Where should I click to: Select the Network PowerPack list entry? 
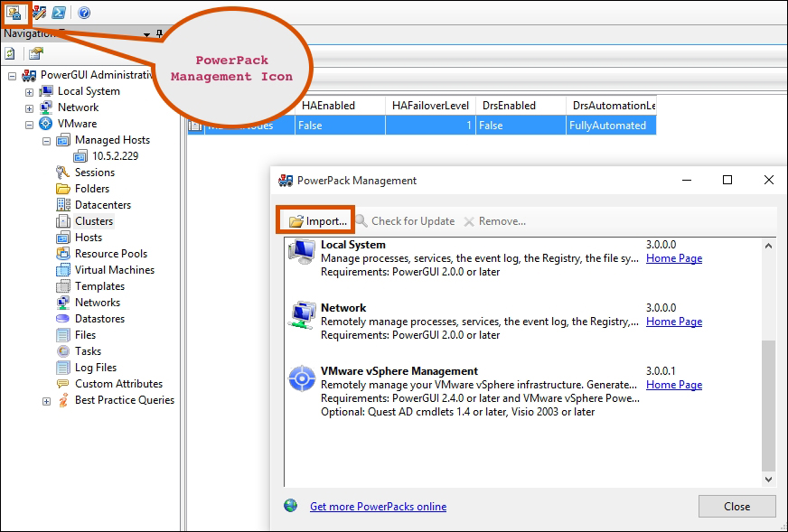[x=523, y=321]
